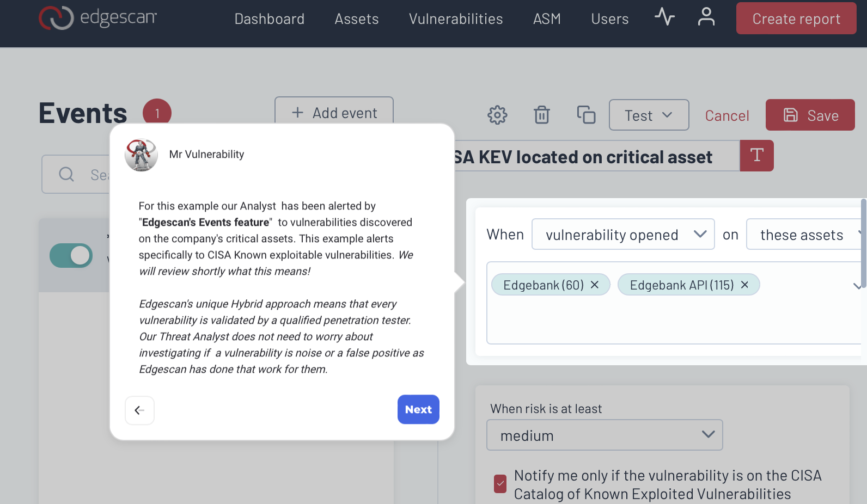
Task: Click the right panel vertical scrollbar
Action: tap(864, 242)
